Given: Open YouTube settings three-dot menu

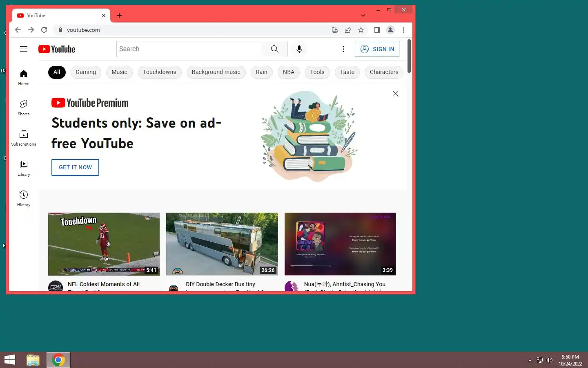Looking at the screenshot, I should [x=343, y=49].
